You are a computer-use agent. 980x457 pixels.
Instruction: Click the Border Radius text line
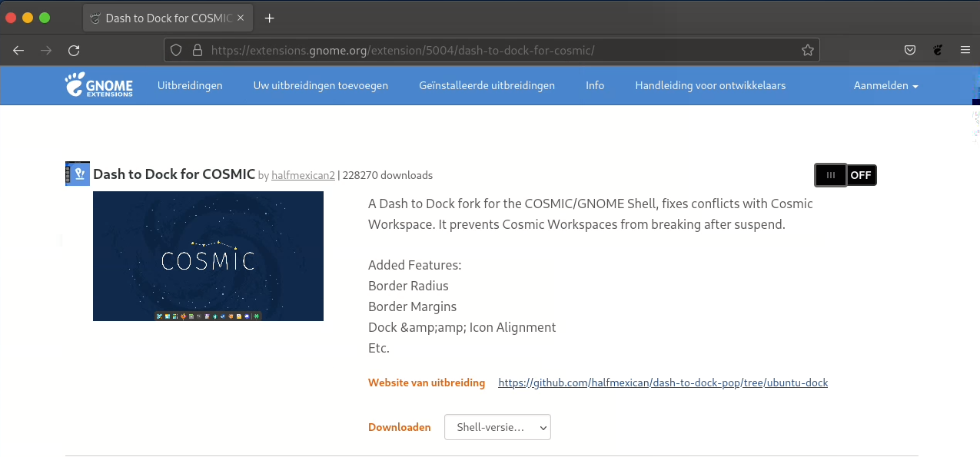408,286
